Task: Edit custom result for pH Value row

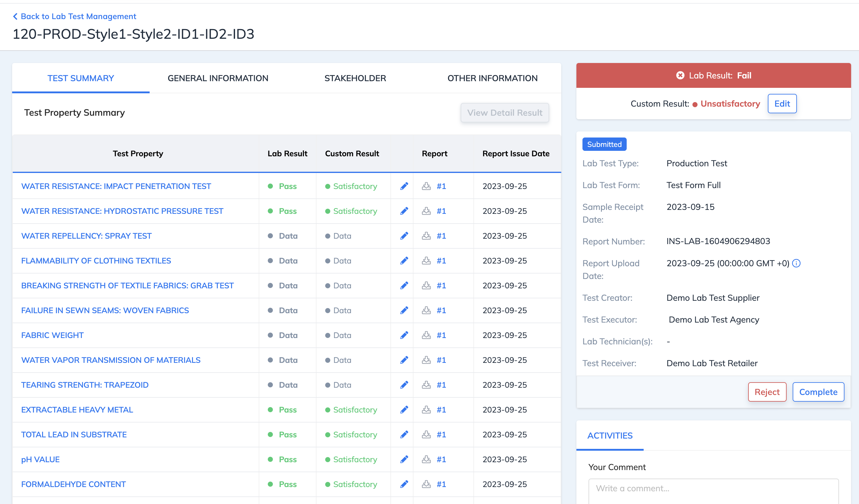Action: (x=404, y=460)
